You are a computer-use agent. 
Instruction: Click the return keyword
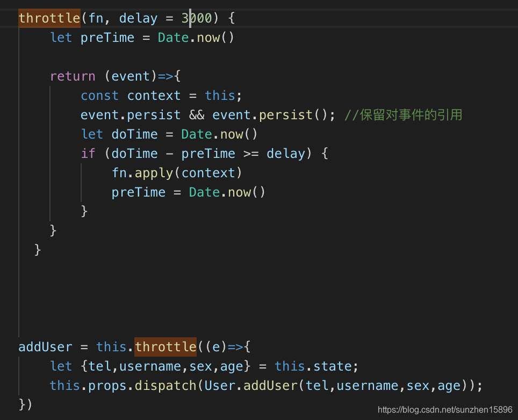click(73, 76)
